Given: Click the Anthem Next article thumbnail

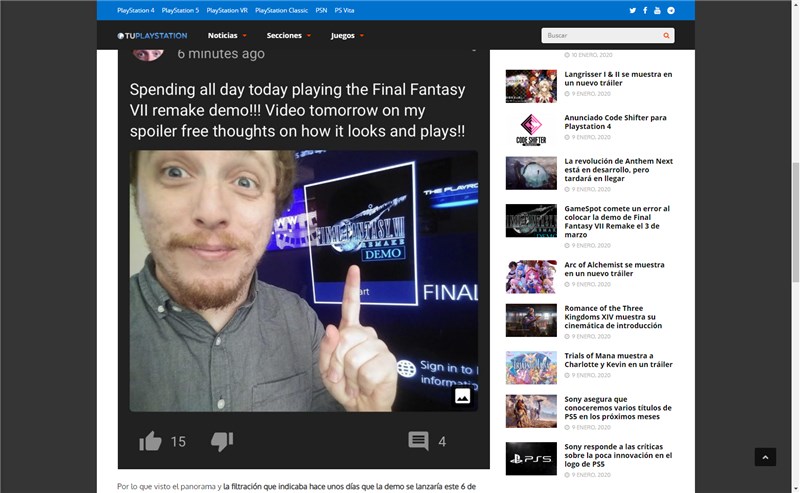Looking at the screenshot, I should 531,173.
